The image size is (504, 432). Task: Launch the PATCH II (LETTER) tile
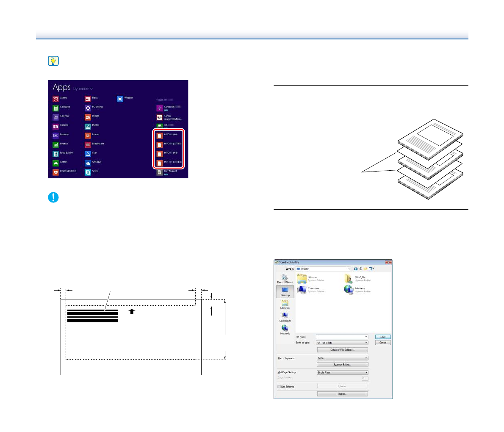(160, 144)
